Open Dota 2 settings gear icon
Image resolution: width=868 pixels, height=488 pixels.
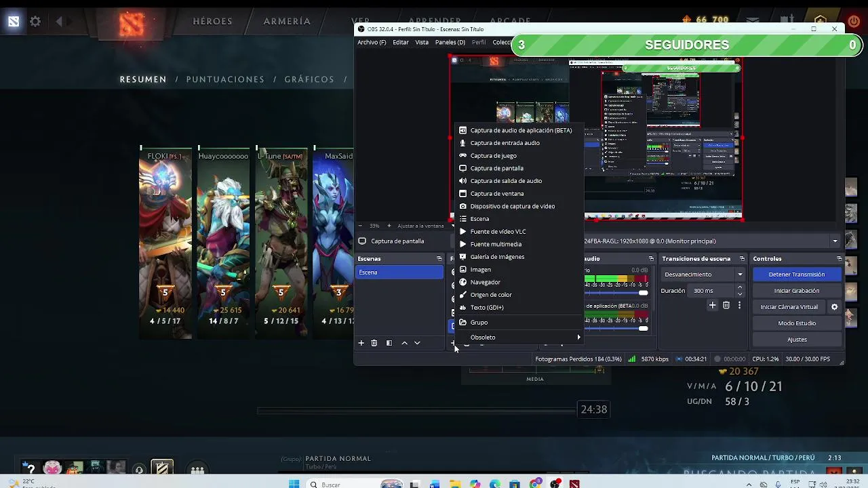[35, 21]
